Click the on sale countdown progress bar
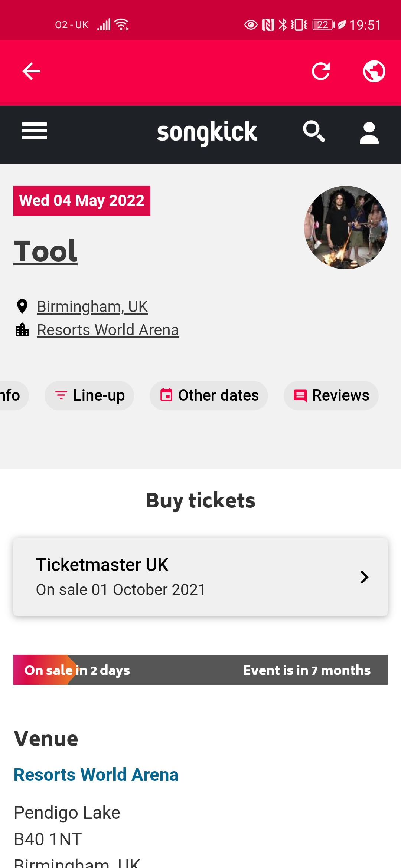Image resolution: width=401 pixels, height=868 pixels. (x=200, y=670)
